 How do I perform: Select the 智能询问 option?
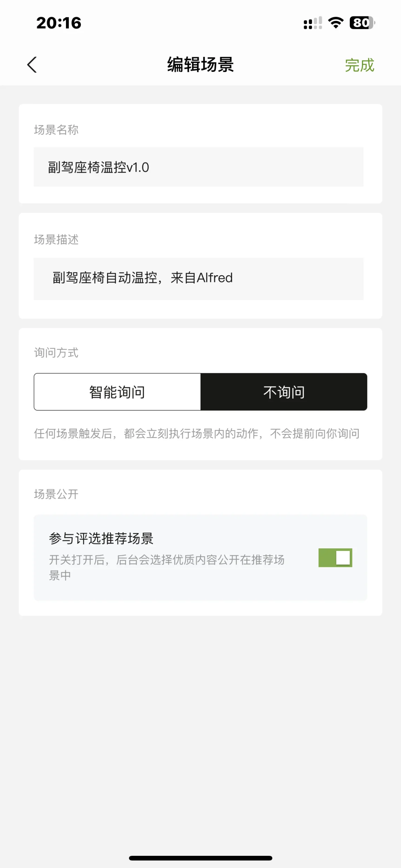click(x=117, y=392)
